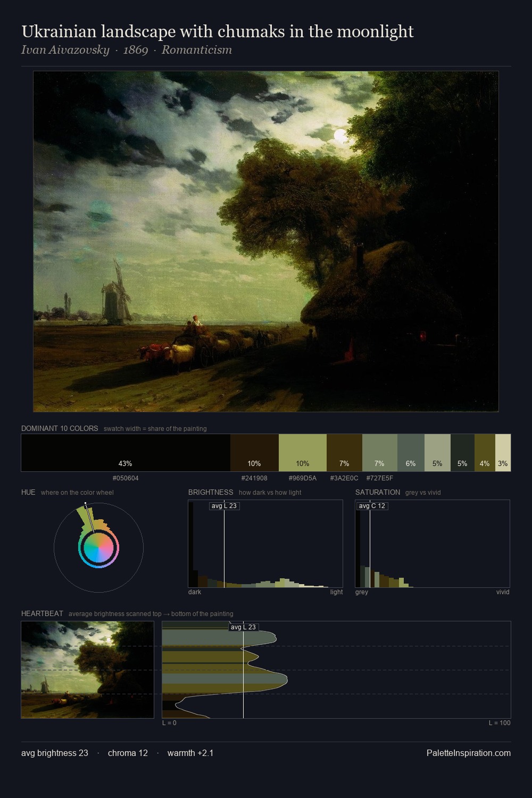Pick the olive green 10% swatch above #969D5A

[302, 453]
